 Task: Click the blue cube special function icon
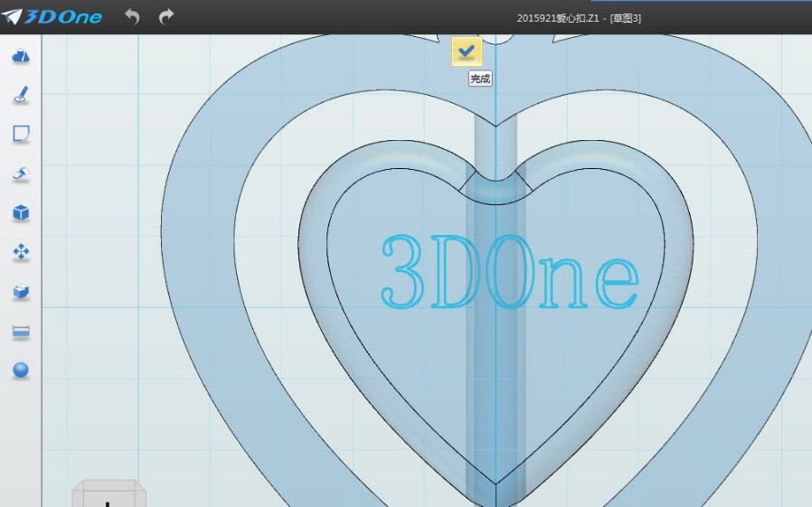point(21,213)
